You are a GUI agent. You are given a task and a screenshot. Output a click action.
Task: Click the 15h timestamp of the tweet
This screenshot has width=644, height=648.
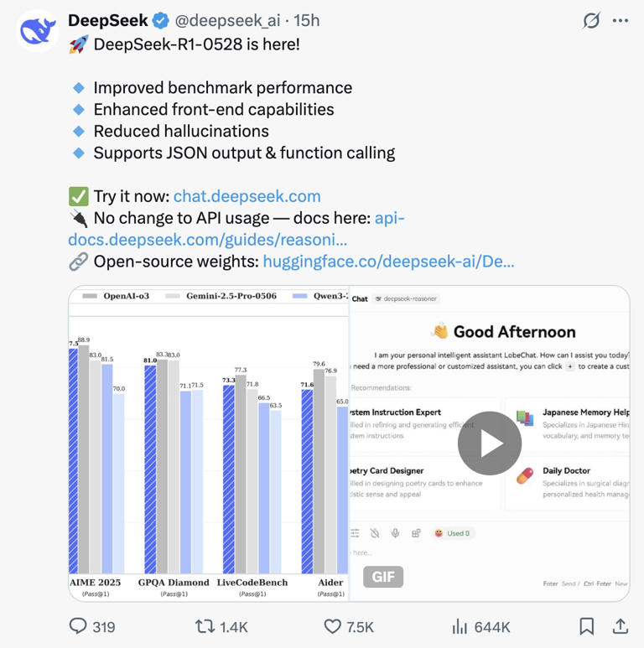(306, 20)
